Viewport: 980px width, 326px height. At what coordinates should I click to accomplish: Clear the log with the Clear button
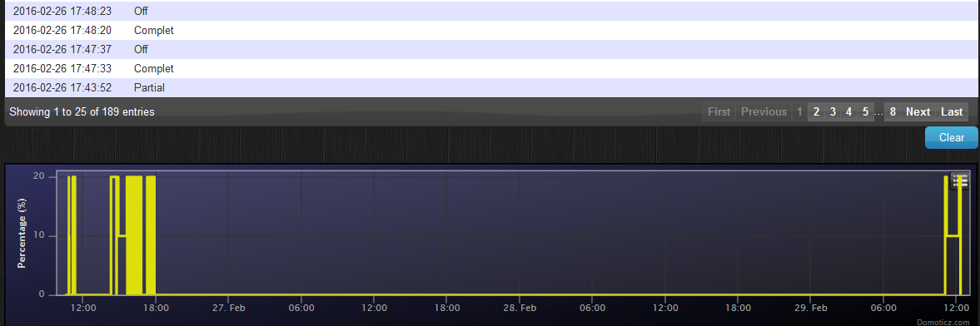click(x=951, y=137)
